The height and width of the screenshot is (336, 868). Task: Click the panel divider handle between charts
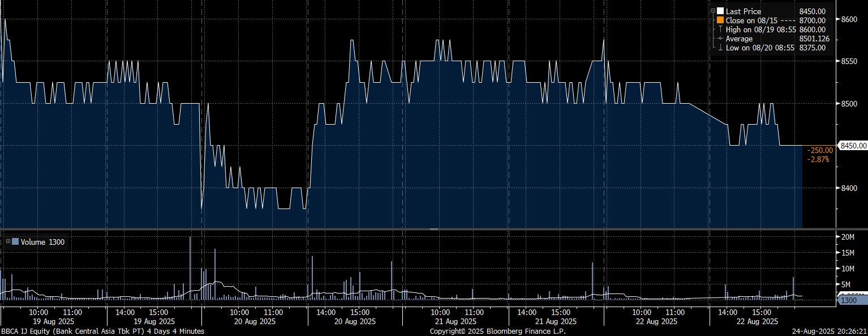click(434, 229)
